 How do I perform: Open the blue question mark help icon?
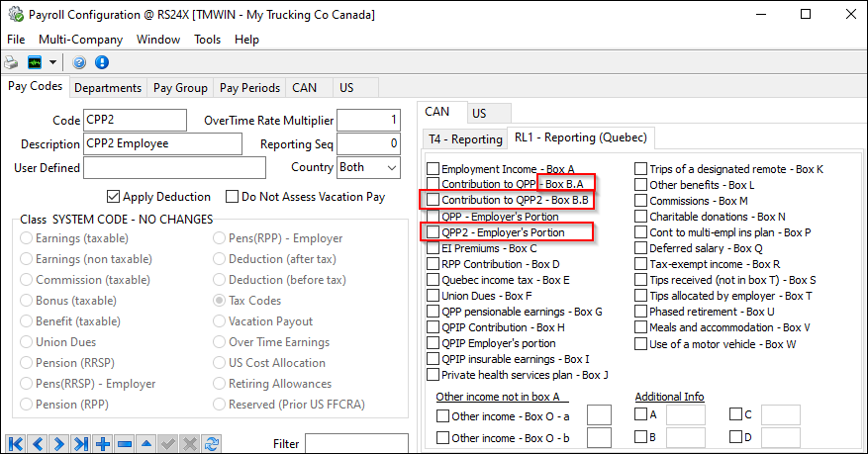pos(79,62)
